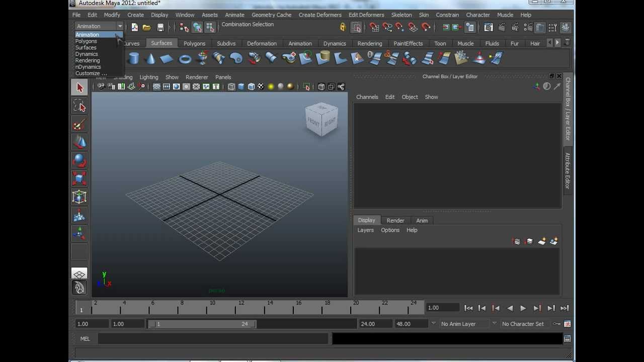Activate the Rotate tool sphere icon
The image size is (644, 362).
(x=79, y=160)
